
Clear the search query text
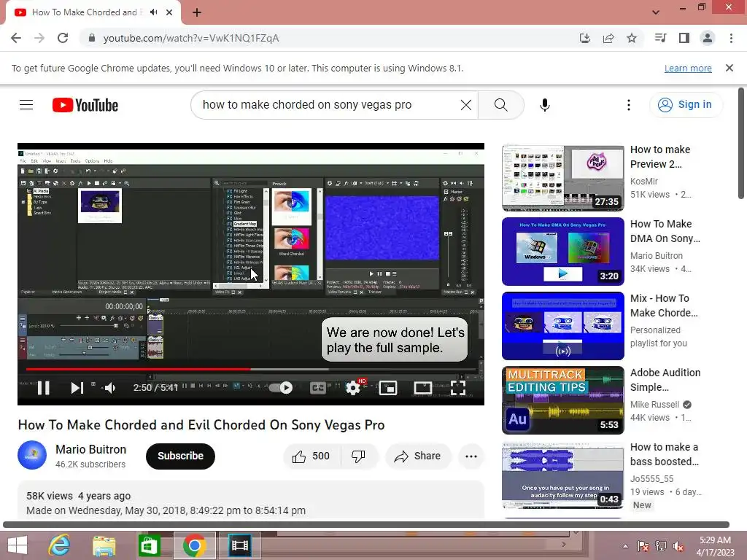click(x=466, y=105)
